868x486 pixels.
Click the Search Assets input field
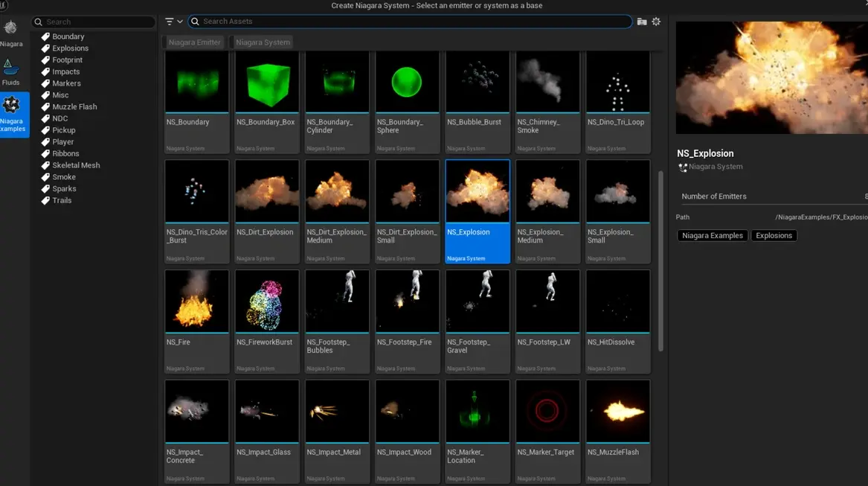pyautogui.click(x=409, y=22)
